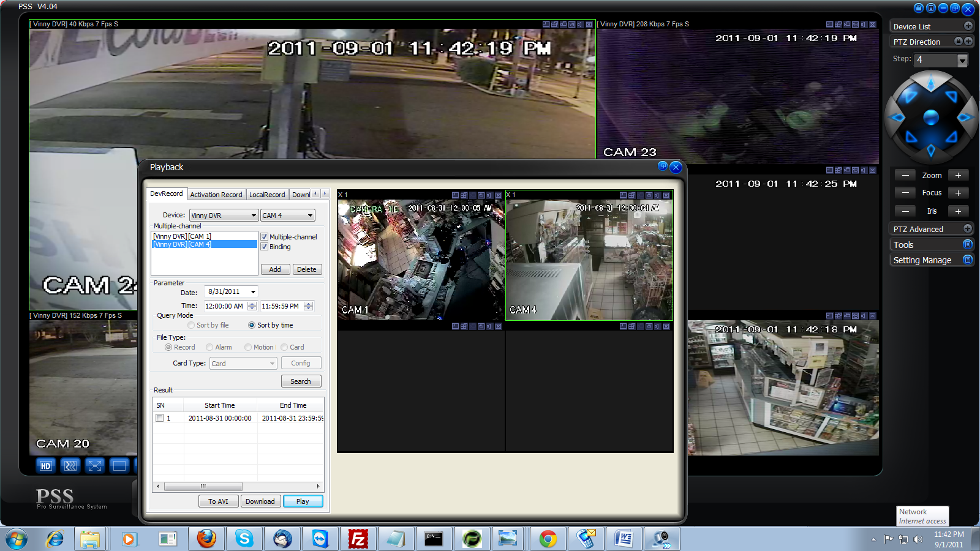Open the Tools menu icon
Viewport: 980px width, 551px height.
pos(967,244)
